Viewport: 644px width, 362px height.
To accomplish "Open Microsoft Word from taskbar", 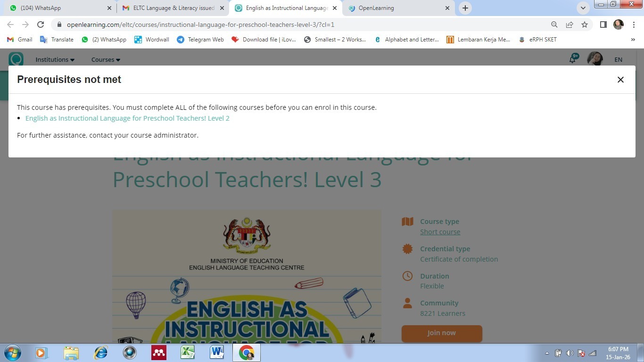I will pos(217,353).
